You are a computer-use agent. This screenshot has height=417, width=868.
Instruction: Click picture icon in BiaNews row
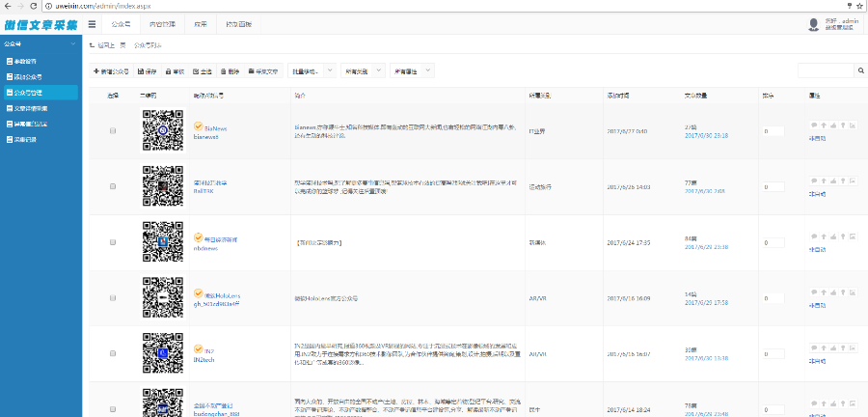pyautogui.click(x=853, y=125)
